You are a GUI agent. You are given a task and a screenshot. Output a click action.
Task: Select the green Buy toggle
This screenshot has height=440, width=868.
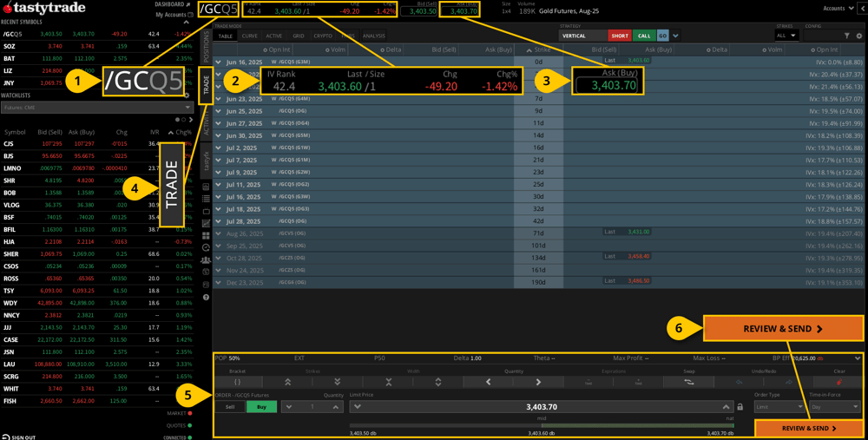point(261,407)
